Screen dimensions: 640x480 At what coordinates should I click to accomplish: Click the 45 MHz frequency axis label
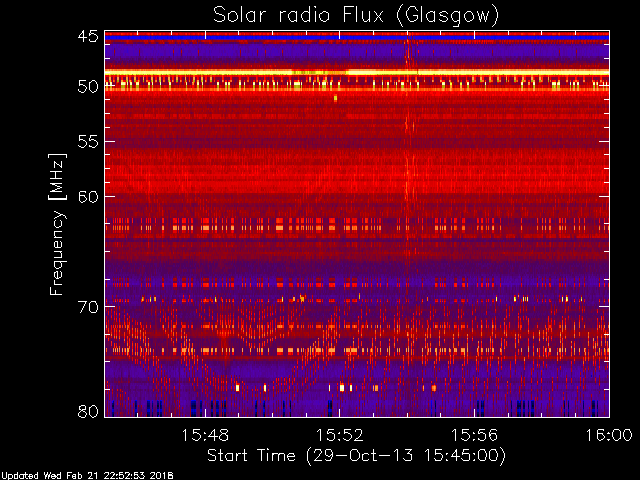[x=88, y=36]
